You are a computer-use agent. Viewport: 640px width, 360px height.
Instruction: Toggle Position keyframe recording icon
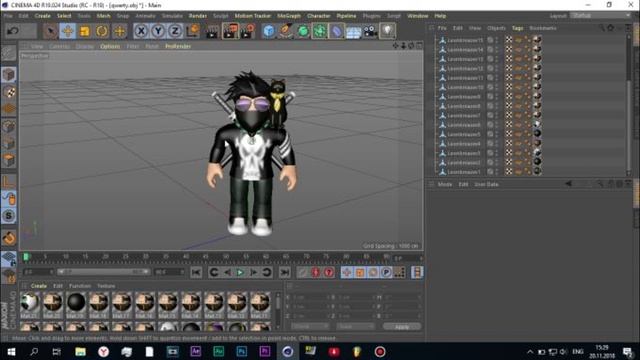[x=347, y=272]
